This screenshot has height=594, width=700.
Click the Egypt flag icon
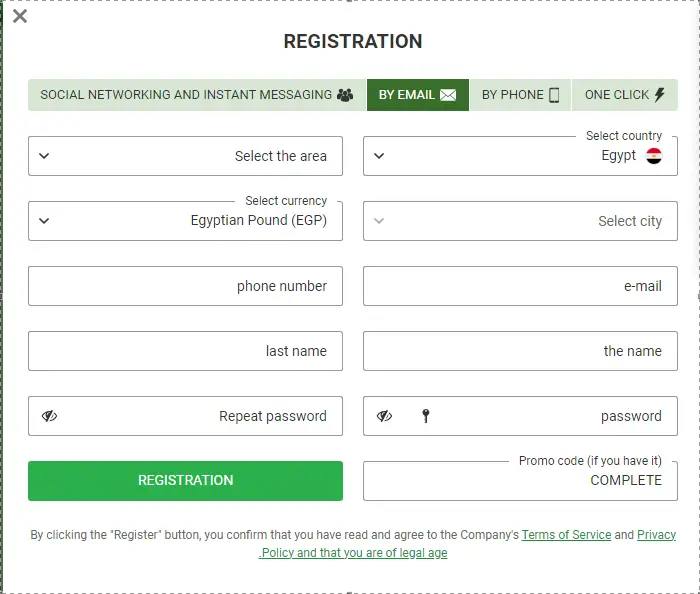point(654,156)
